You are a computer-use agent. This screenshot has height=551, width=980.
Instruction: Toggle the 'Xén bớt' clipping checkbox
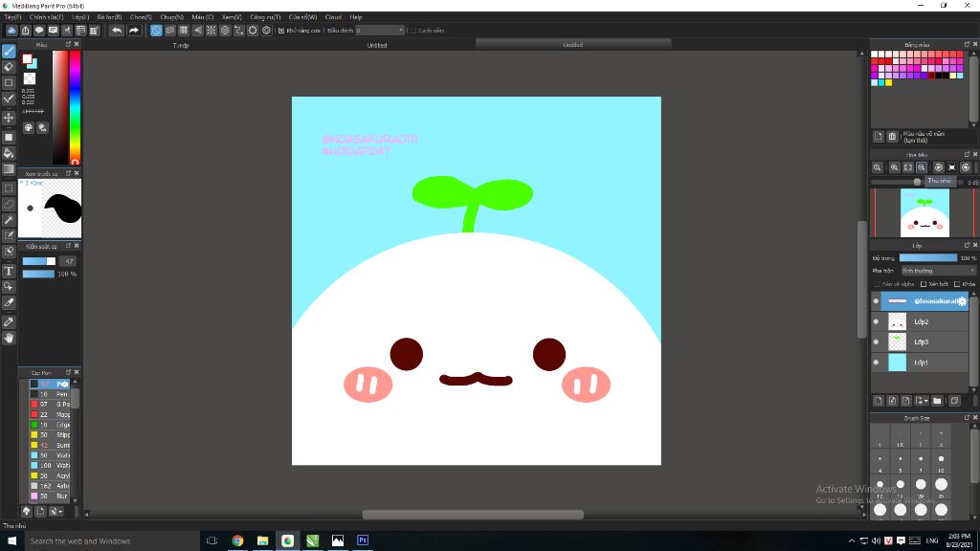pos(924,283)
